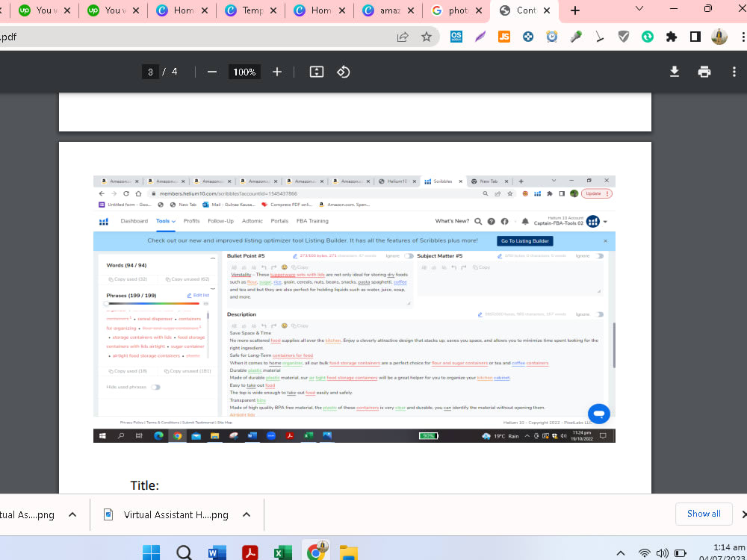Viewport: 747px width, 560px height.
Task: Close the Google 'phot' tab
Action: click(479, 10)
